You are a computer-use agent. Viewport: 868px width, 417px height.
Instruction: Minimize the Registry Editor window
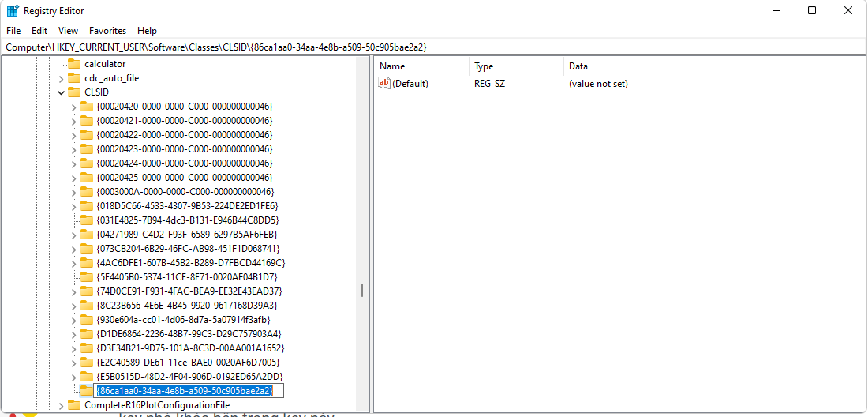pyautogui.click(x=776, y=10)
